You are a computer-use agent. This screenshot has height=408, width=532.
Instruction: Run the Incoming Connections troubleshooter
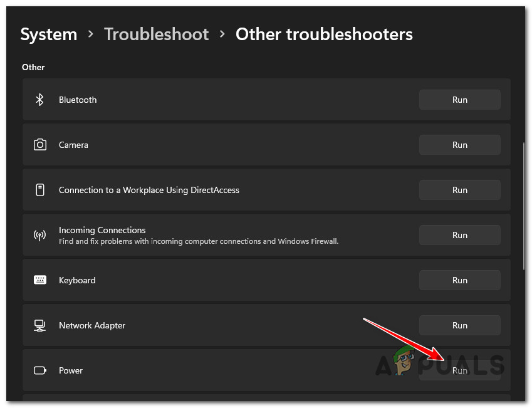460,235
